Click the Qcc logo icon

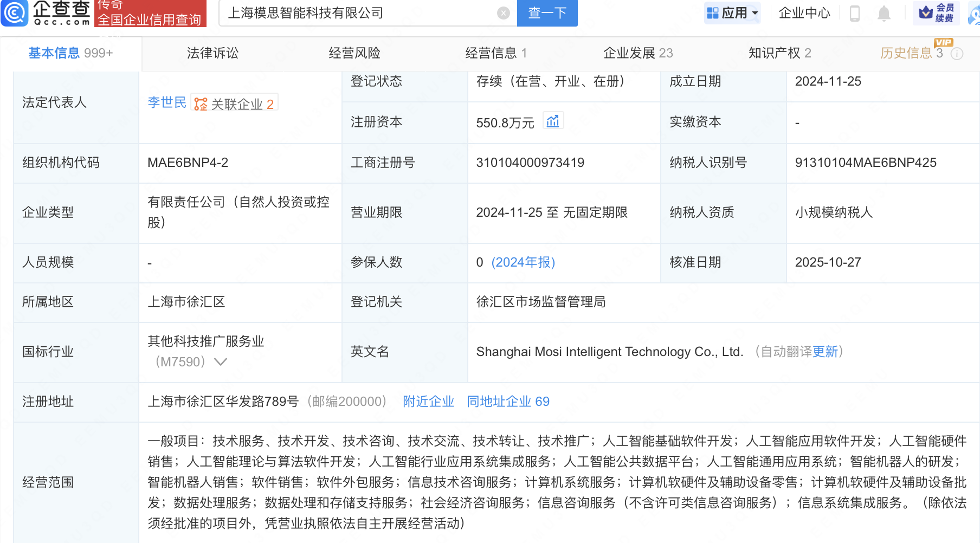click(x=15, y=13)
